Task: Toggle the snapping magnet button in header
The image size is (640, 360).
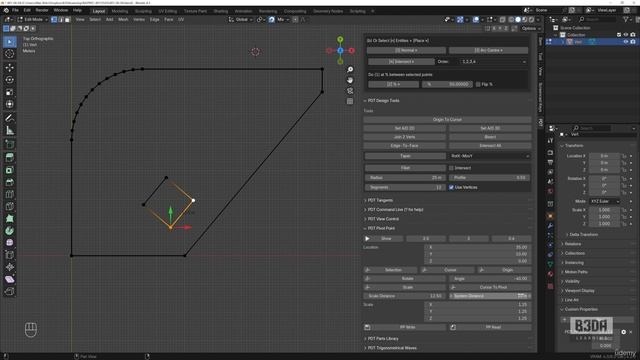Action: (x=271, y=19)
